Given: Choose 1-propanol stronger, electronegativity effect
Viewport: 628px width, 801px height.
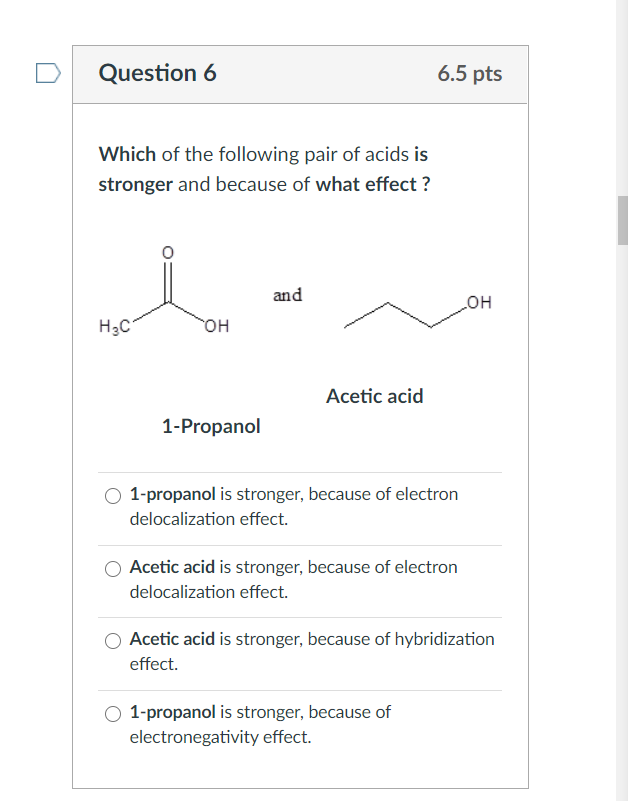Looking at the screenshot, I should (x=113, y=714).
